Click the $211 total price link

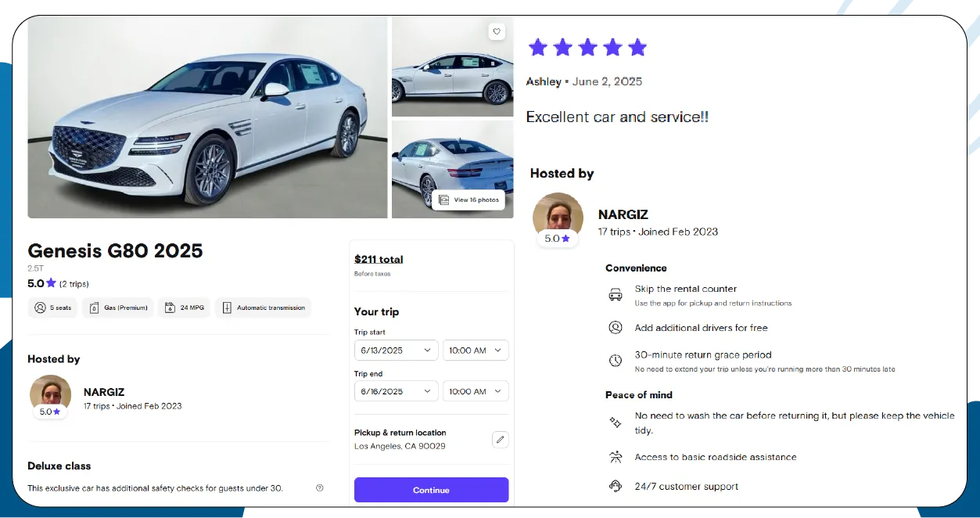379,259
